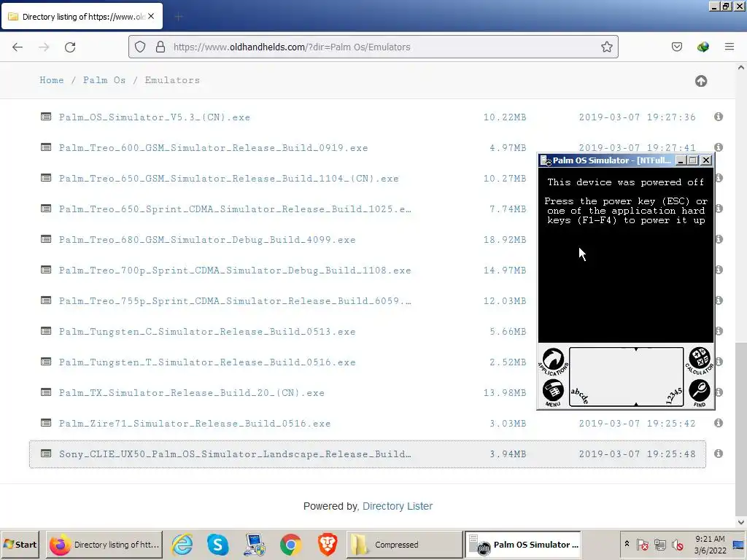The image size is (747, 560).
Task: Download Palm_Zire71_Simulator_Release_Build_0516.exe
Action: coord(195,424)
